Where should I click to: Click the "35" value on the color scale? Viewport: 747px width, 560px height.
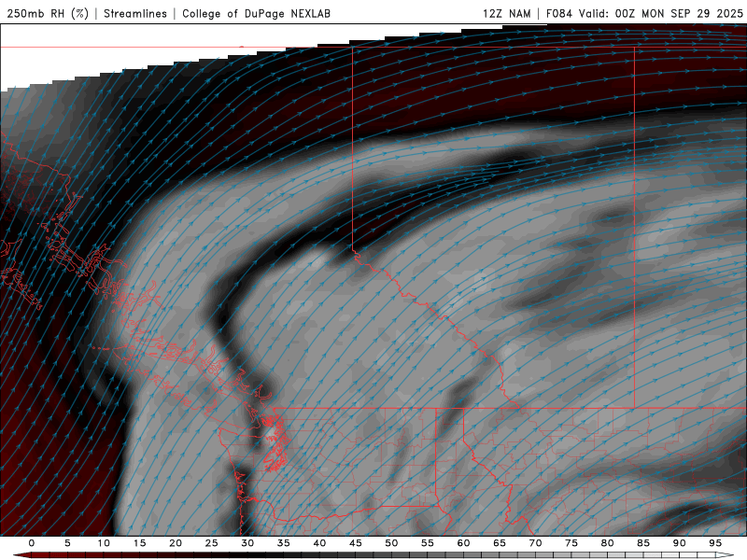(284, 543)
